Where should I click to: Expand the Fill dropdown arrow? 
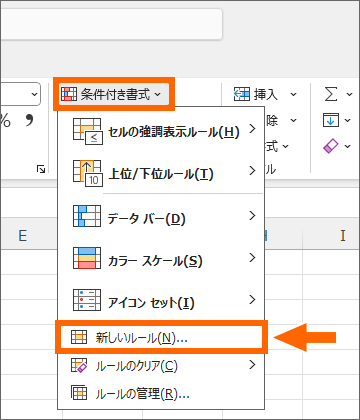(x=348, y=120)
